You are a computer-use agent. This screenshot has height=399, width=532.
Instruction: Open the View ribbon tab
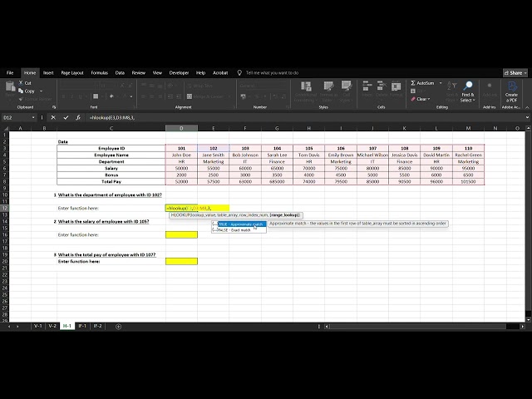click(x=157, y=72)
